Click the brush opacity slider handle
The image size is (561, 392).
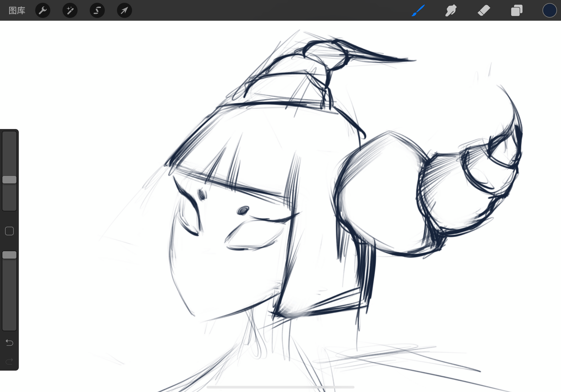pos(9,255)
